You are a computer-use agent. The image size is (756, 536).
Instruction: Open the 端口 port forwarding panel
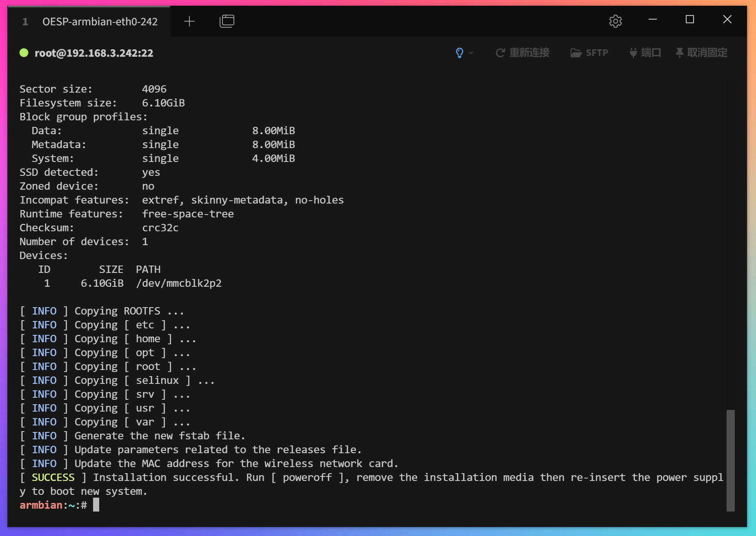645,53
